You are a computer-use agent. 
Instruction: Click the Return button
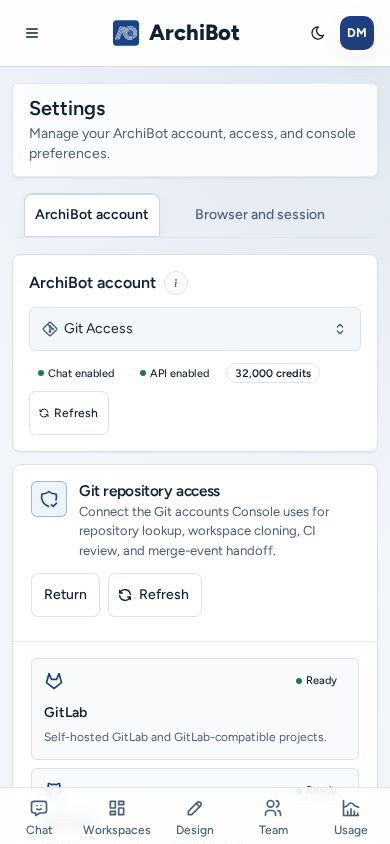[x=65, y=595]
